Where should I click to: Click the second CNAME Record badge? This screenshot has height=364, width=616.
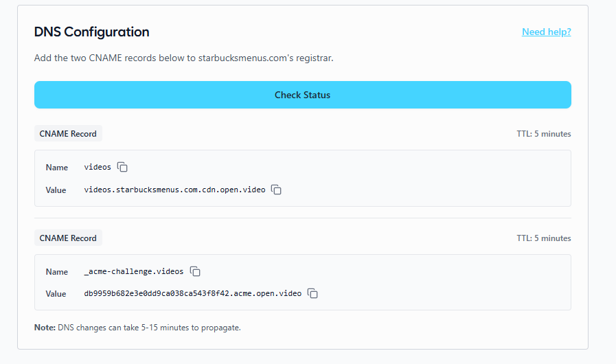coord(68,238)
